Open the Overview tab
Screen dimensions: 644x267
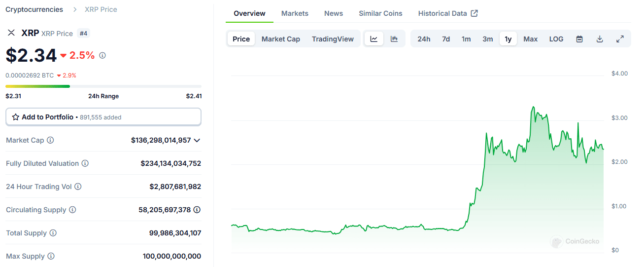coord(249,13)
